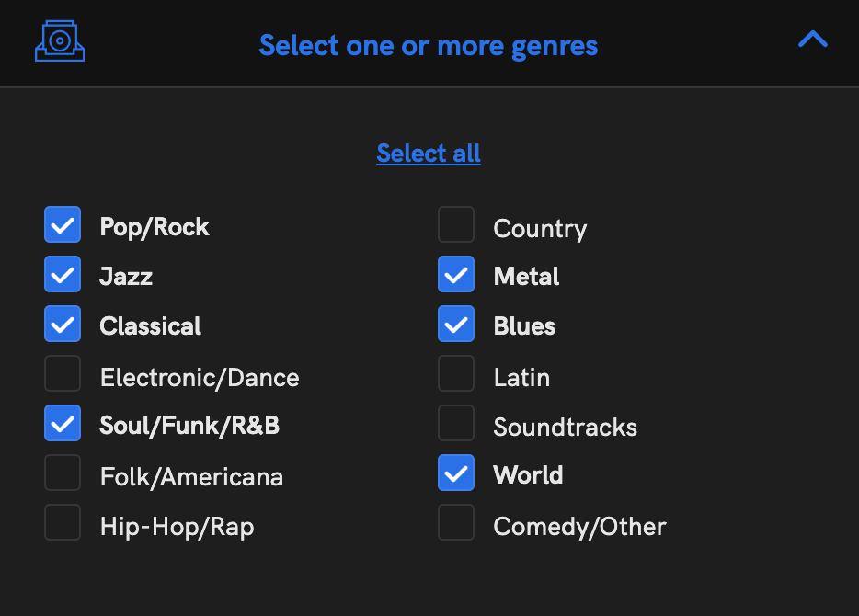Click the Country genre label text
Screen dimensions: 859x616
[x=540, y=228]
